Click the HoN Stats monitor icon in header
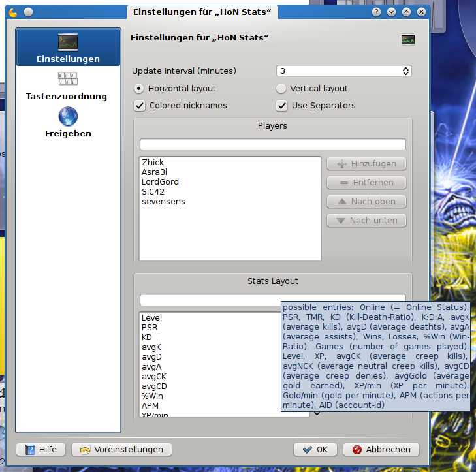Screen dimensions: 476x472 407,39
